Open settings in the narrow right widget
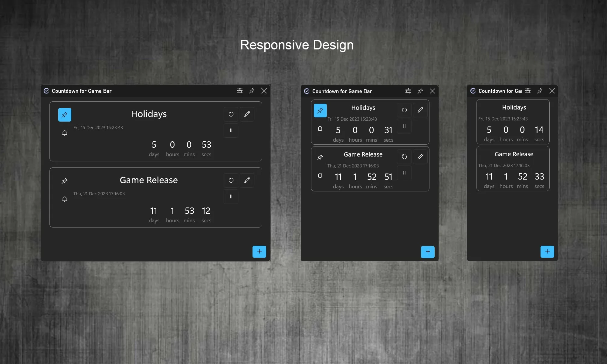The image size is (607, 364). (528, 91)
